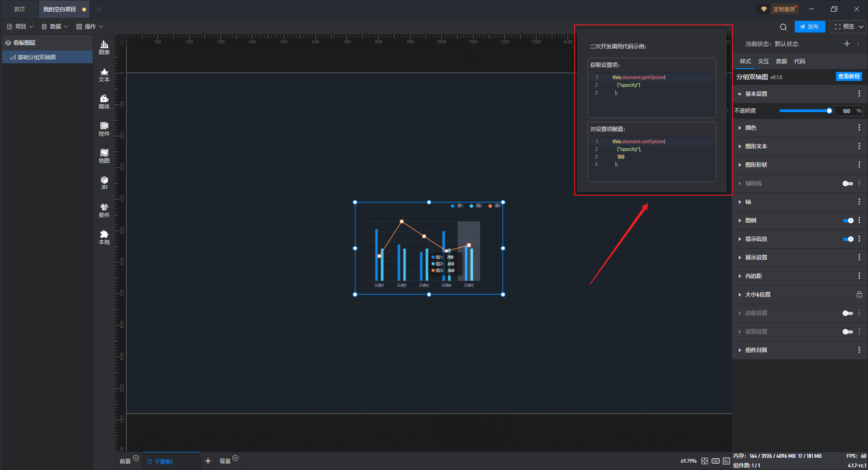The height and width of the screenshot is (470, 868).
Task: Disable the 提示信息 tooltip switch
Action: 848,239
